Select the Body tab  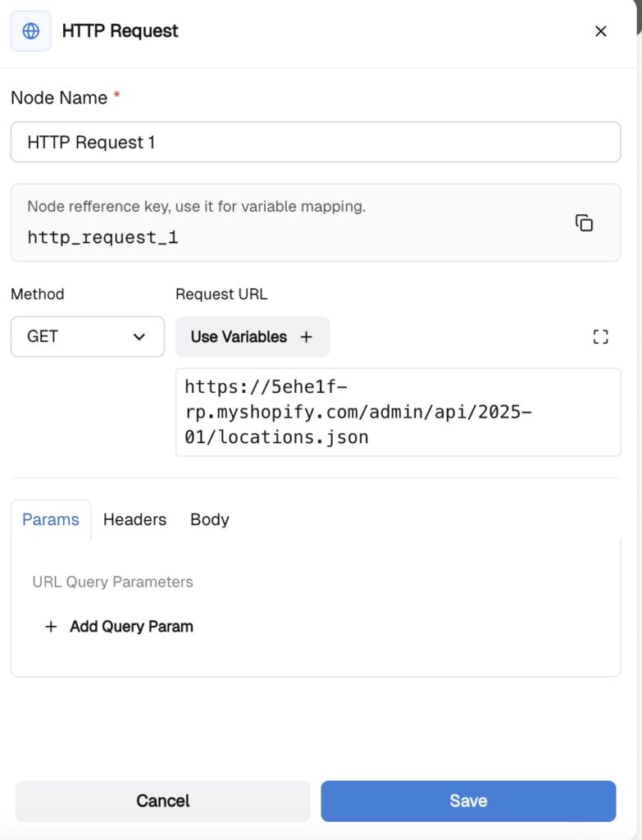point(209,519)
